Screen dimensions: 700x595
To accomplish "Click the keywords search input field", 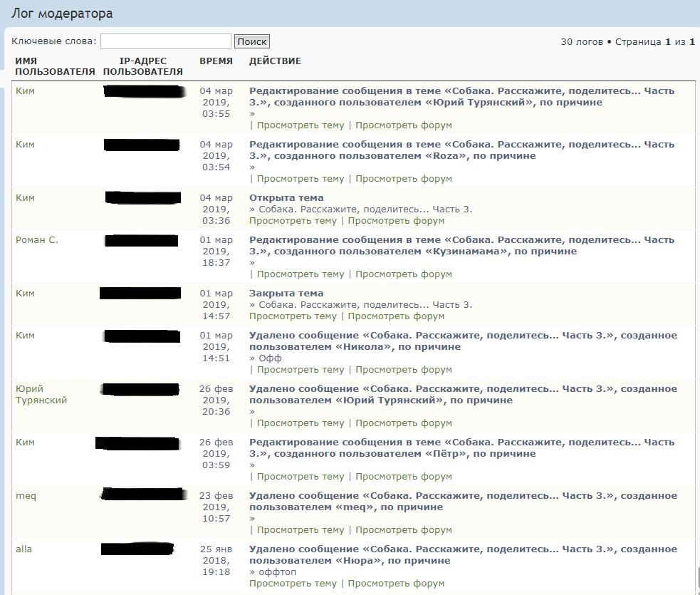I will (166, 41).
